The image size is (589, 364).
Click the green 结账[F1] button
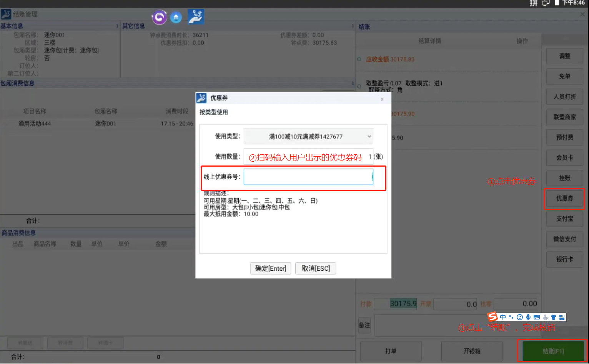click(x=553, y=351)
